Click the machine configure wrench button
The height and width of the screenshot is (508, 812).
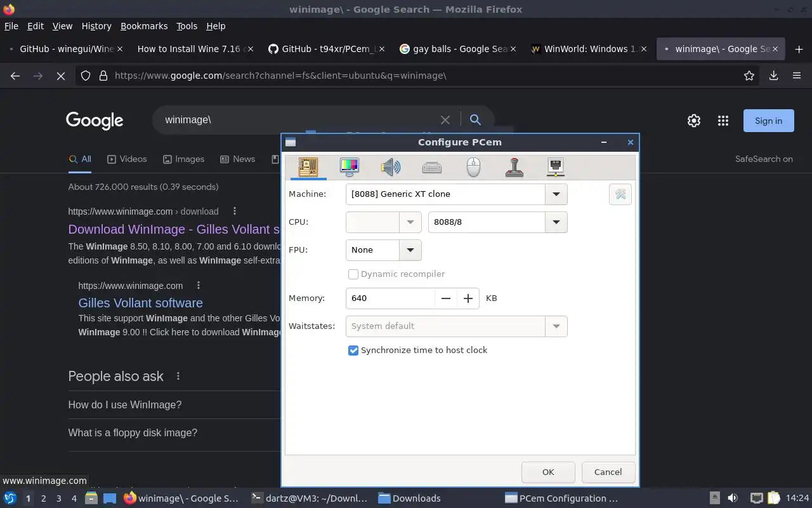coord(620,194)
